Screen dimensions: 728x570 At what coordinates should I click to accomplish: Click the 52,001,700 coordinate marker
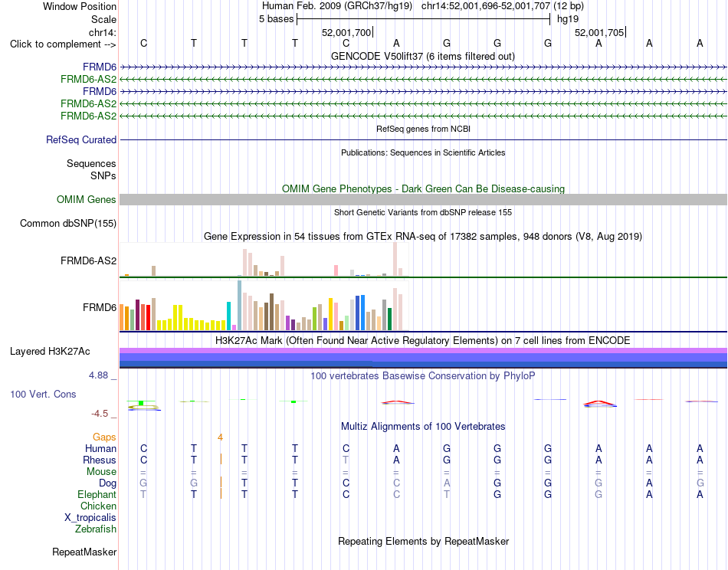point(346,32)
